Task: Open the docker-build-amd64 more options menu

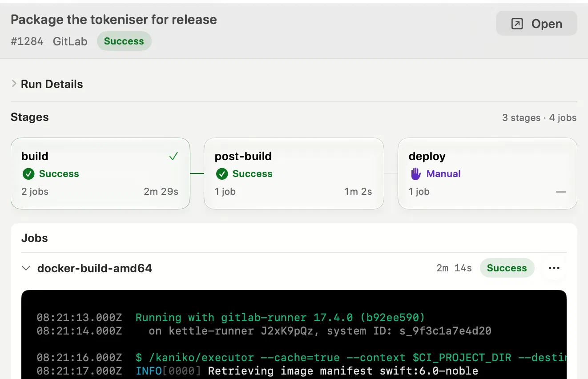Action: click(554, 268)
